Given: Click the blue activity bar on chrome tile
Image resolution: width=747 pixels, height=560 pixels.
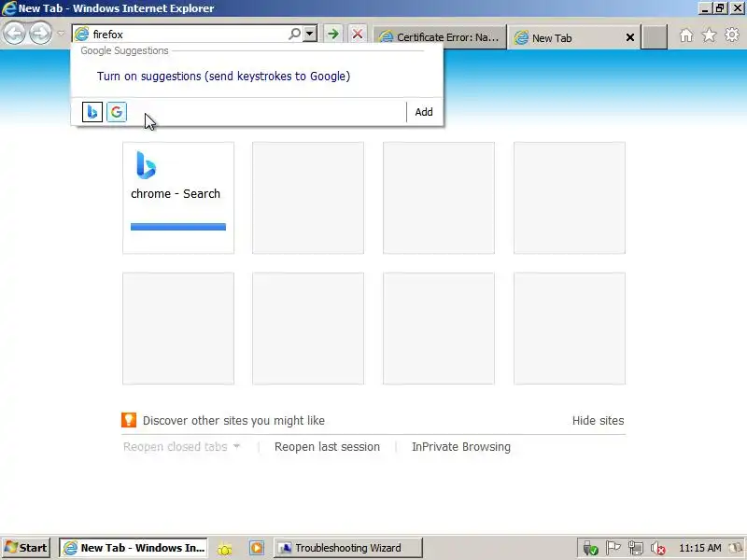Looking at the screenshot, I should 178,227.
